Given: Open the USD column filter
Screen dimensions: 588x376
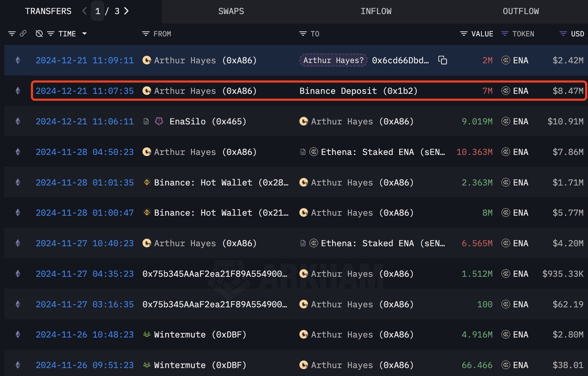Looking at the screenshot, I should tap(563, 33).
